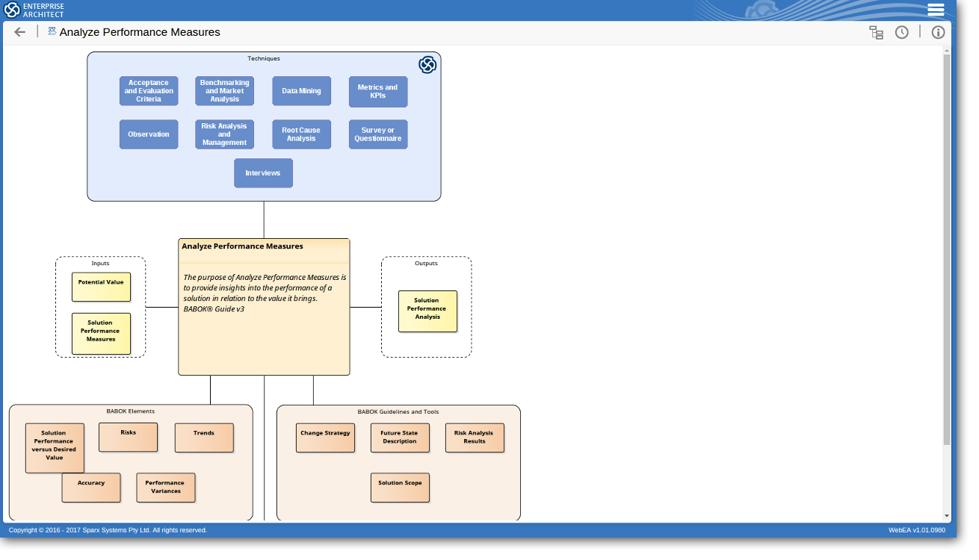Click the back arrow icon
Viewport: 979px width, 560px height.
19,32
